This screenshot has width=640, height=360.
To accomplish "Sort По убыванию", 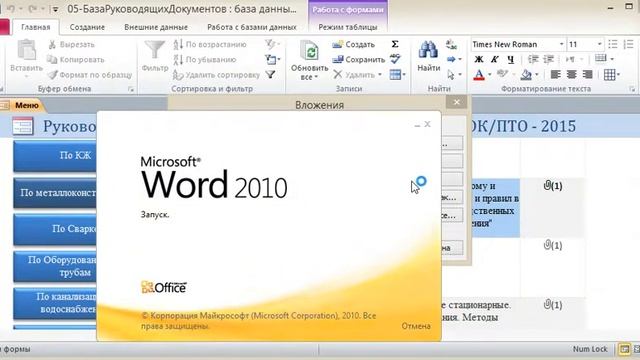I will coord(205,60).
